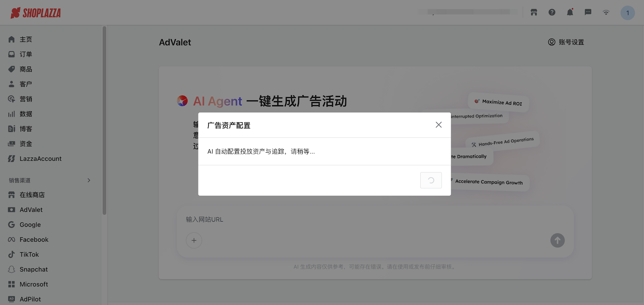
Task: Click the loading spinner button in dialog
Action: tap(431, 181)
